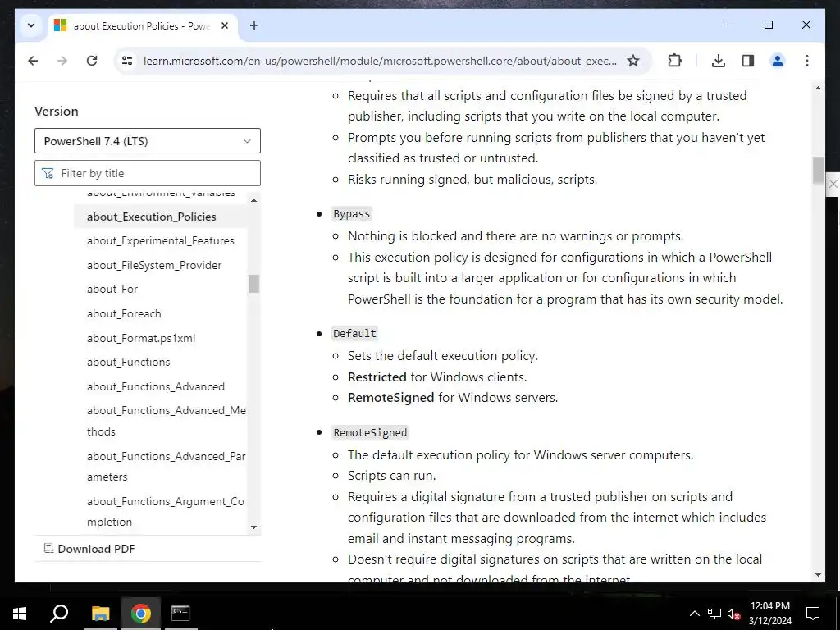Open the tab search chevron button
Viewport: 840px width, 630px height.
pyautogui.click(x=31, y=25)
